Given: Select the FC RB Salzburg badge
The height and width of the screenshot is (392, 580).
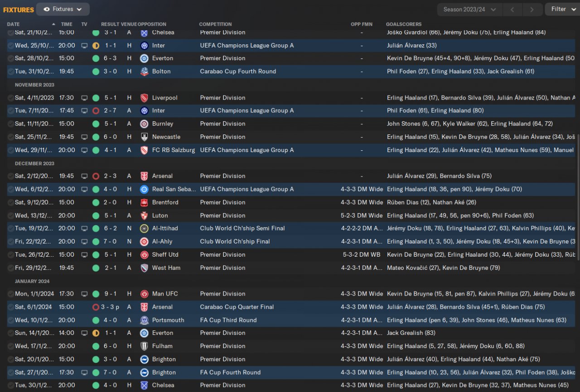Looking at the screenshot, I should [144, 150].
